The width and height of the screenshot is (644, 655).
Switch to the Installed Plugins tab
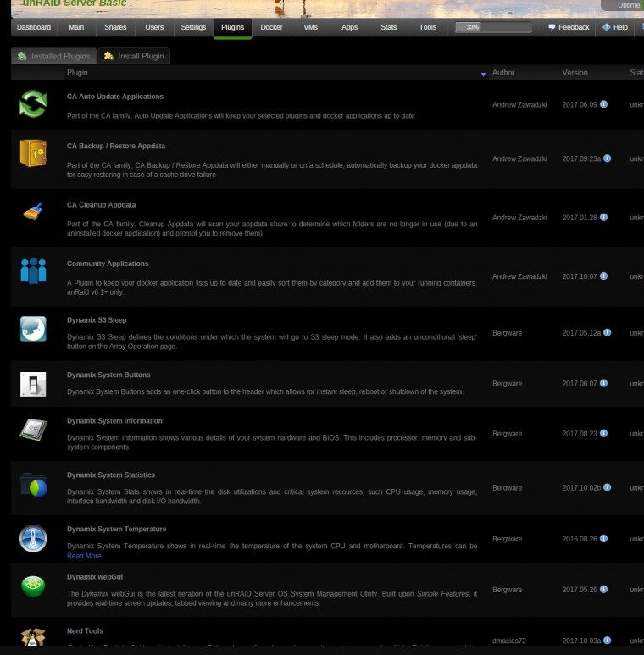(54, 56)
